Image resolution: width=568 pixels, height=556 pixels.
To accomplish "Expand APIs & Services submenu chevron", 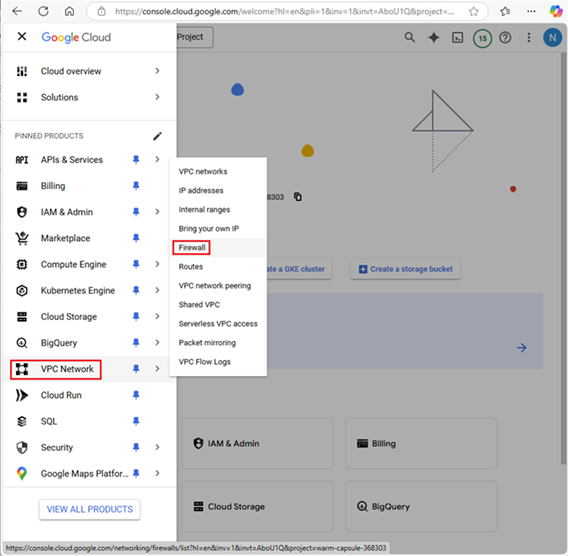I will [157, 160].
